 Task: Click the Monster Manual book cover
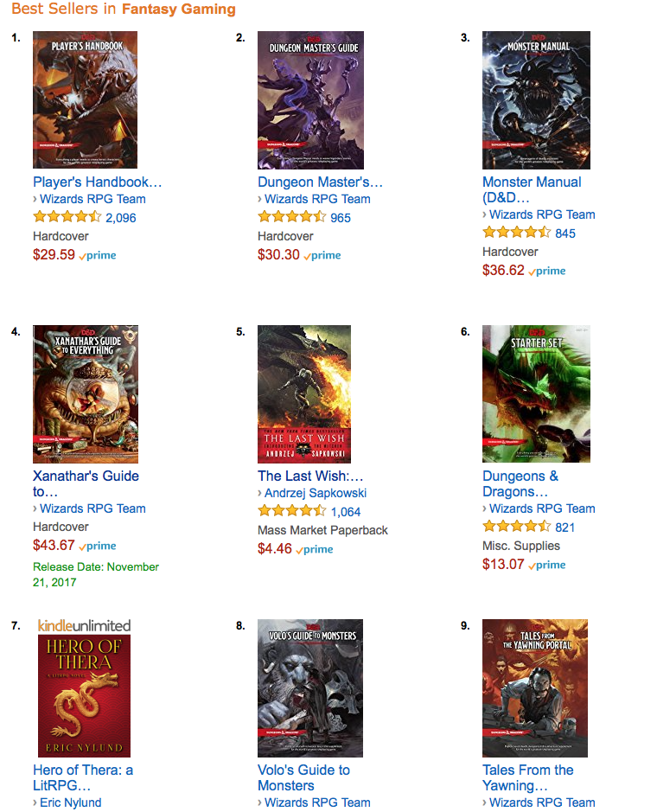click(x=536, y=100)
